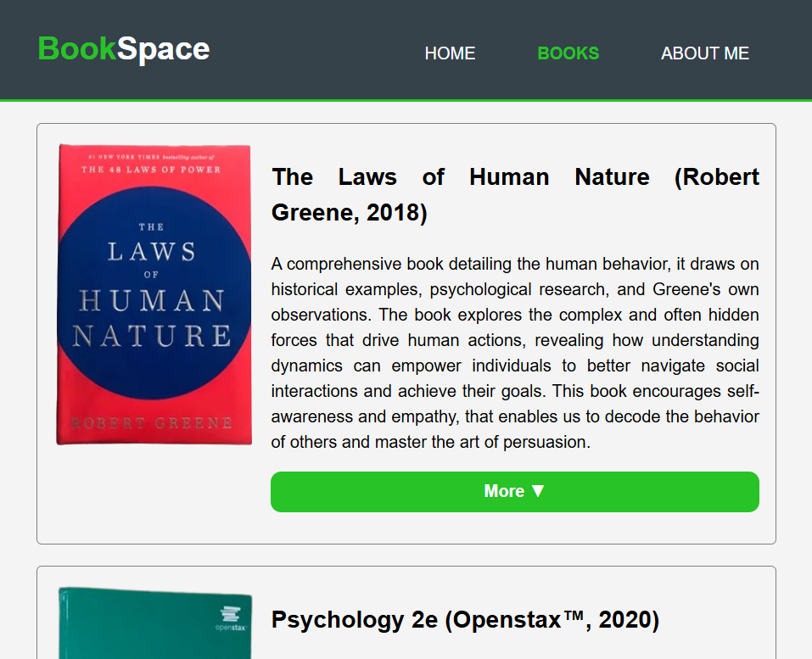Image resolution: width=812 pixels, height=659 pixels.
Task: Click "Greene, 2018)" in the book title
Action: coord(349,213)
